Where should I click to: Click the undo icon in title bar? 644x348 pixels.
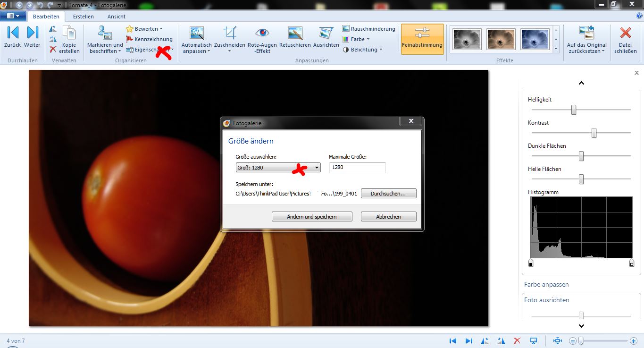(40, 5)
